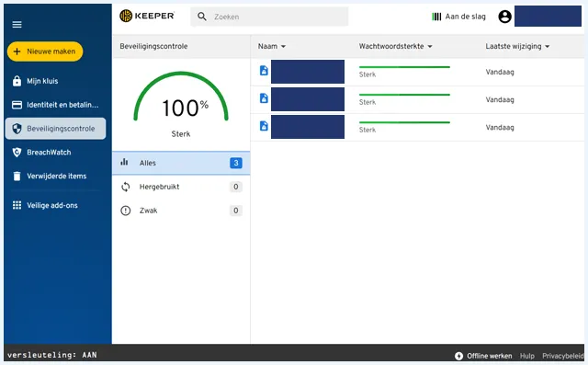Image resolution: width=588 pixels, height=365 pixels.
Task: Click the third record's strength bar
Action: tap(404, 122)
